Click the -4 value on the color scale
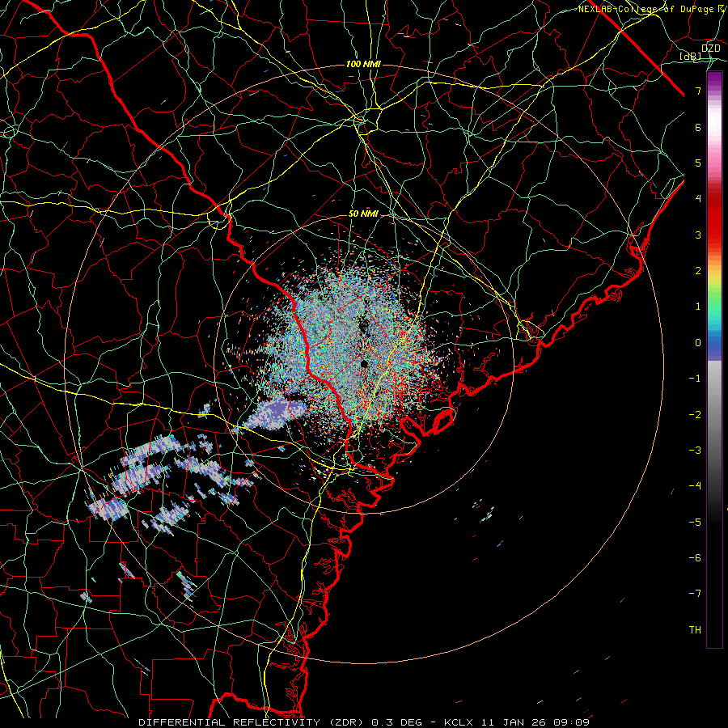The width and height of the screenshot is (728, 728). [695, 486]
